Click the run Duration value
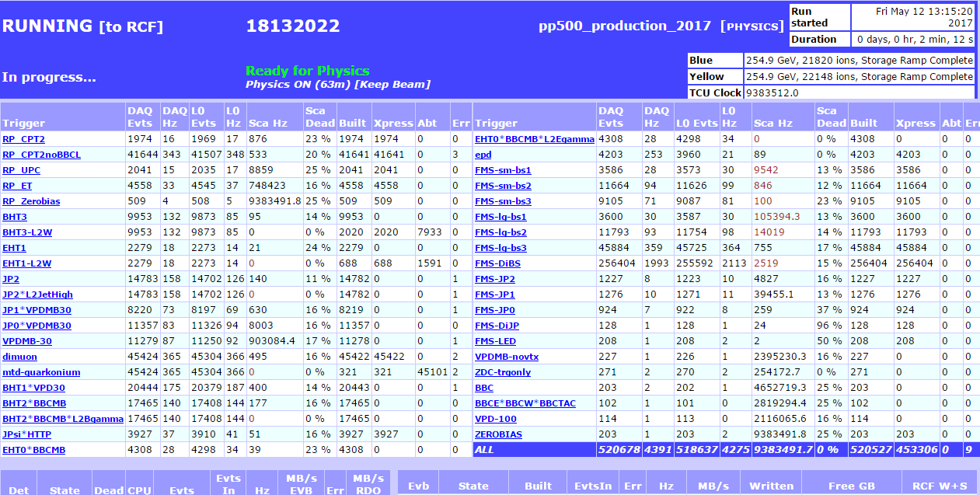The height and width of the screenshot is (495, 980). (915, 39)
